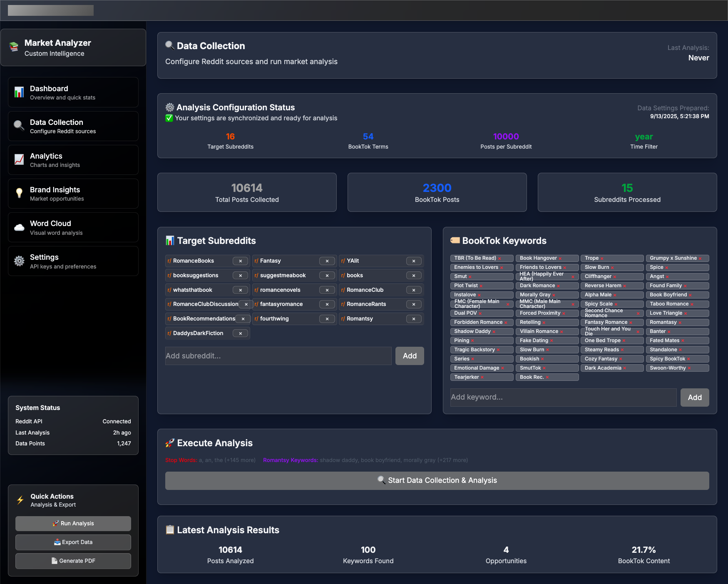Click into the Add keyword text field

[563, 397]
